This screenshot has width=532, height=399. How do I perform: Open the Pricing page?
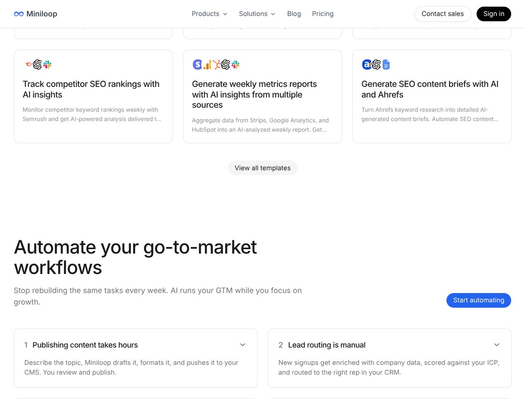click(323, 14)
